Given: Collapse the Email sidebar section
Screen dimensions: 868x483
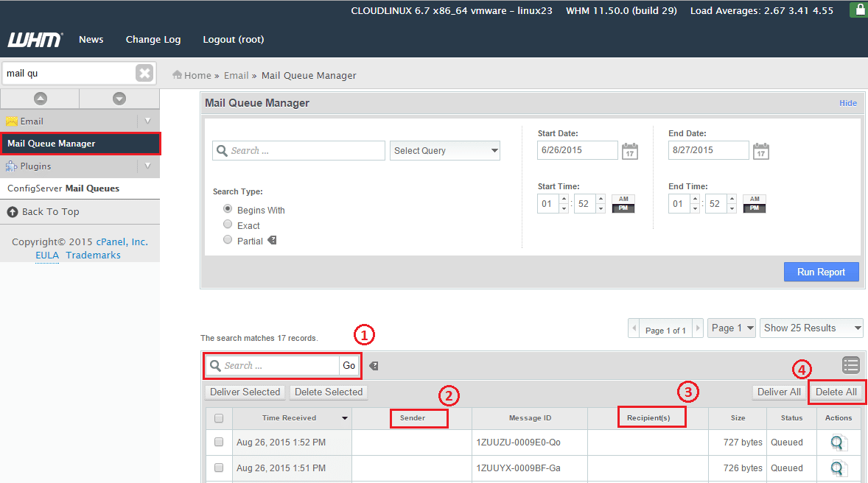Looking at the screenshot, I should (x=147, y=121).
